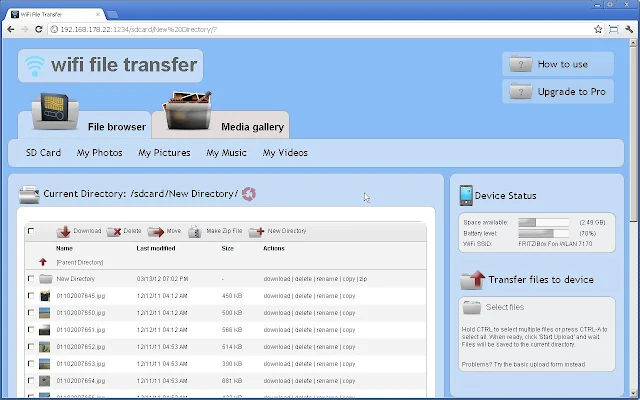Click the Transfer files to device upload icon
Image resolution: width=640 pixels, height=400 pixels.
(x=473, y=280)
